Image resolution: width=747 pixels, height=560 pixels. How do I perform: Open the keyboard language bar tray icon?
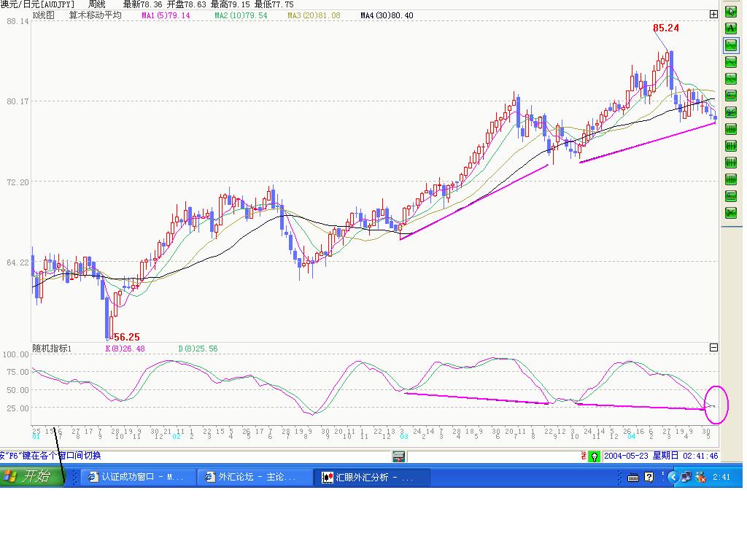[632, 477]
